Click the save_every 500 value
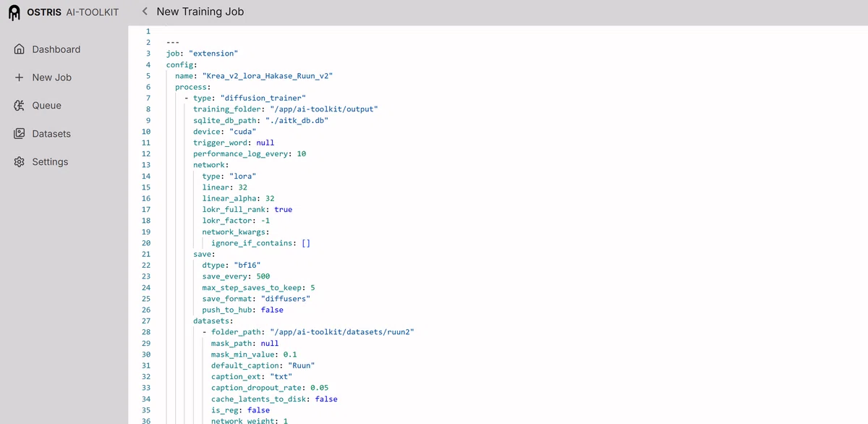This screenshot has height=424, width=868. pyautogui.click(x=263, y=276)
